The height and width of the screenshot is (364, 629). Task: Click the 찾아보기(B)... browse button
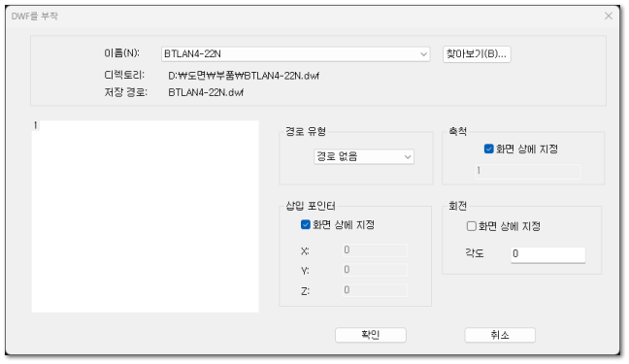(477, 54)
